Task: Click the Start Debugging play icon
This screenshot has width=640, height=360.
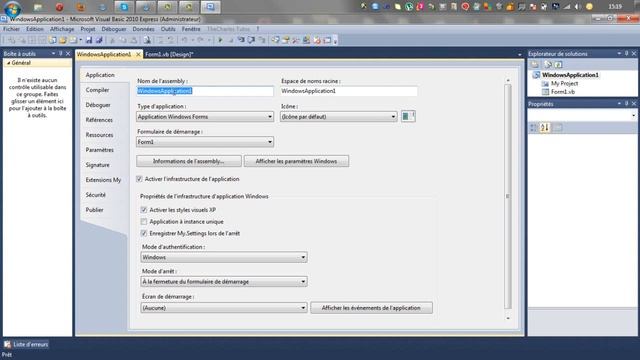Action: pos(220,40)
